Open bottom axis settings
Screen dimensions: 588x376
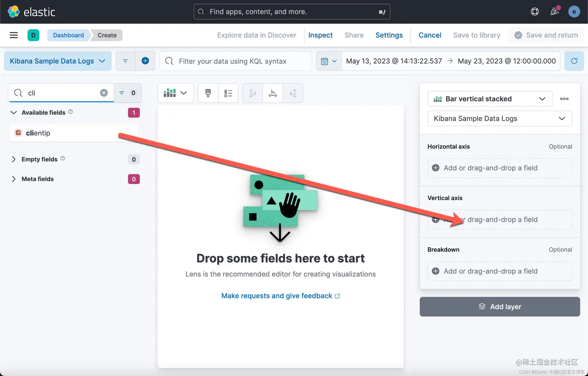[273, 93]
